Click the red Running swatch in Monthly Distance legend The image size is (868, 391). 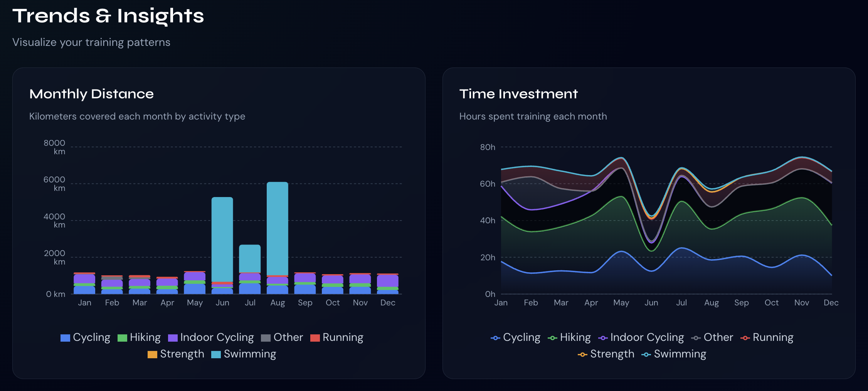(315, 338)
